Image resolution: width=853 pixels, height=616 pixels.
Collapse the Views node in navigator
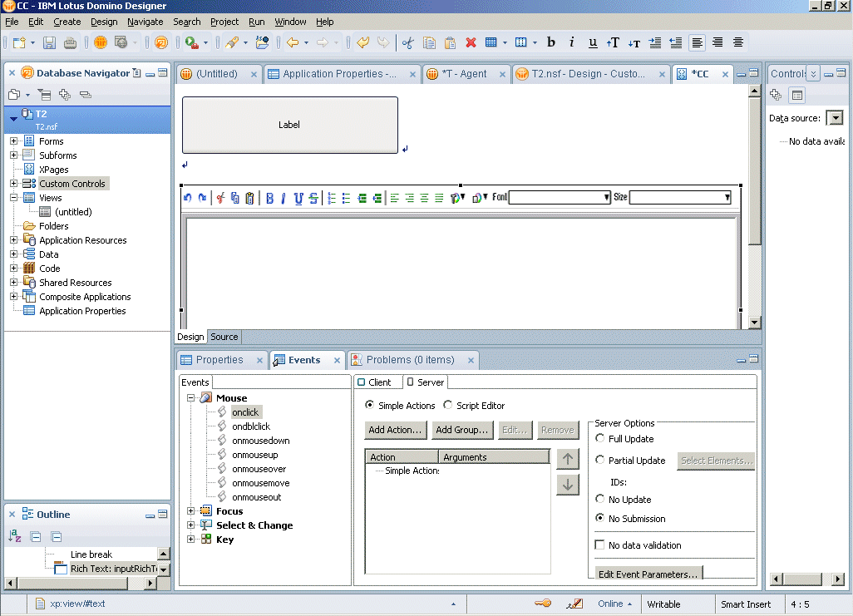click(x=13, y=198)
